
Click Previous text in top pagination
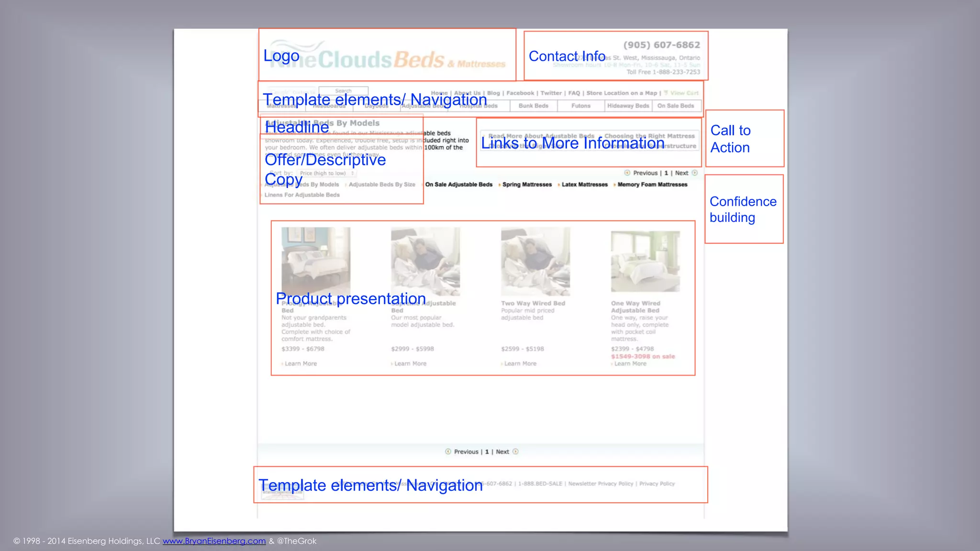coord(645,173)
